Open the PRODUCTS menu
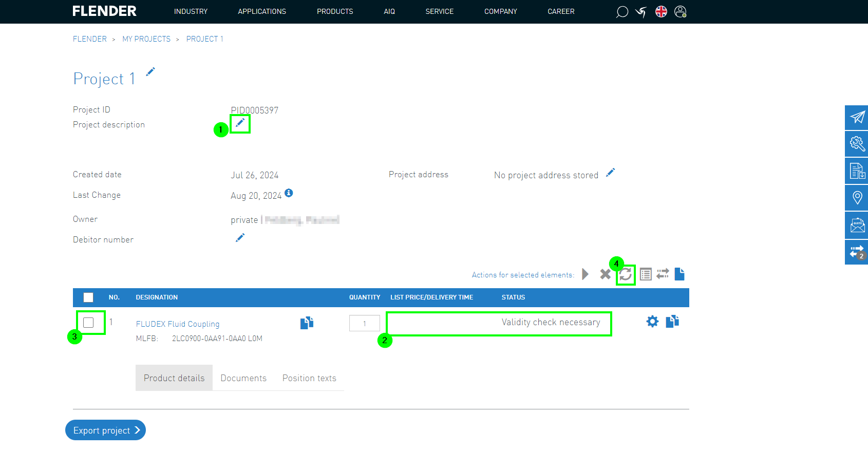The height and width of the screenshot is (469, 868). [x=335, y=11]
